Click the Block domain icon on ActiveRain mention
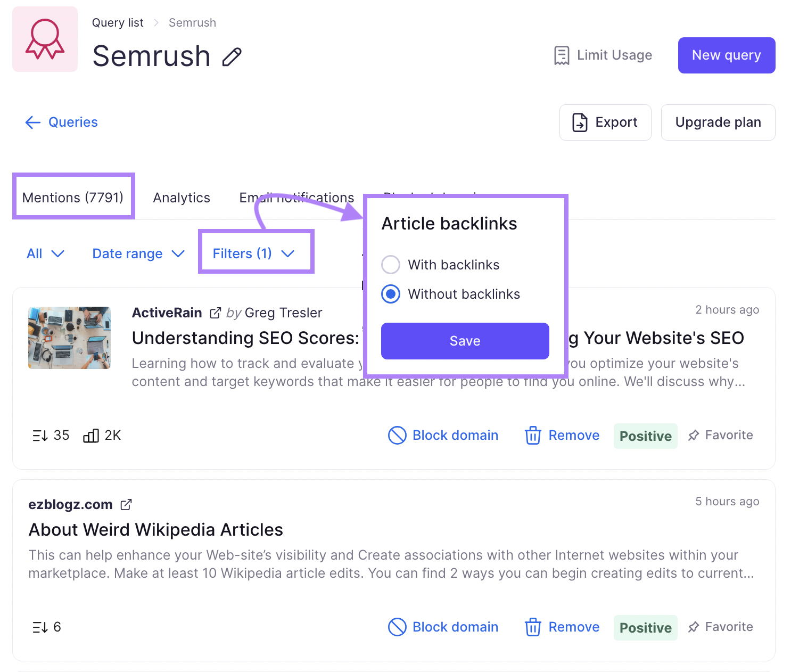The height and width of the screenshot is (672, 791). coord(397,435)
